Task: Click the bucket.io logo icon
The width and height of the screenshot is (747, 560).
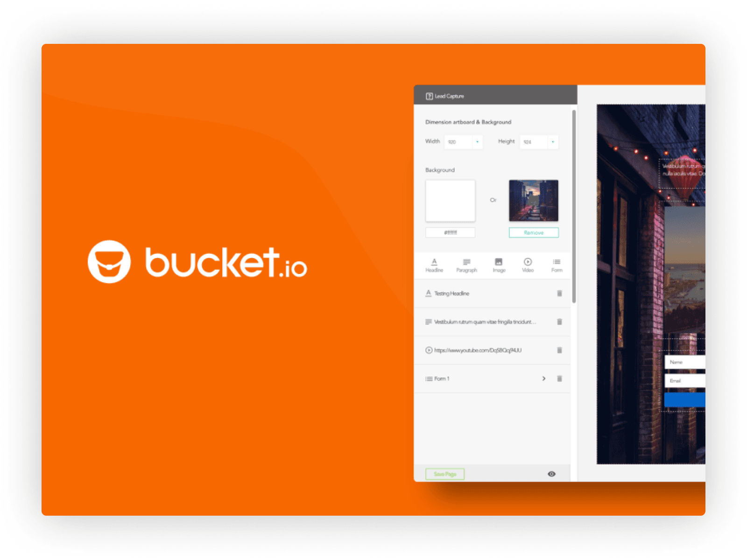Action: tap(109, 262)
